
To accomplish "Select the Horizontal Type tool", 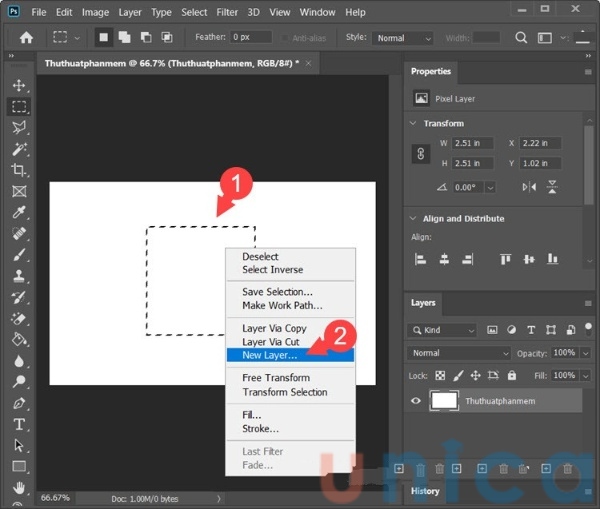I will pos(19,424).
